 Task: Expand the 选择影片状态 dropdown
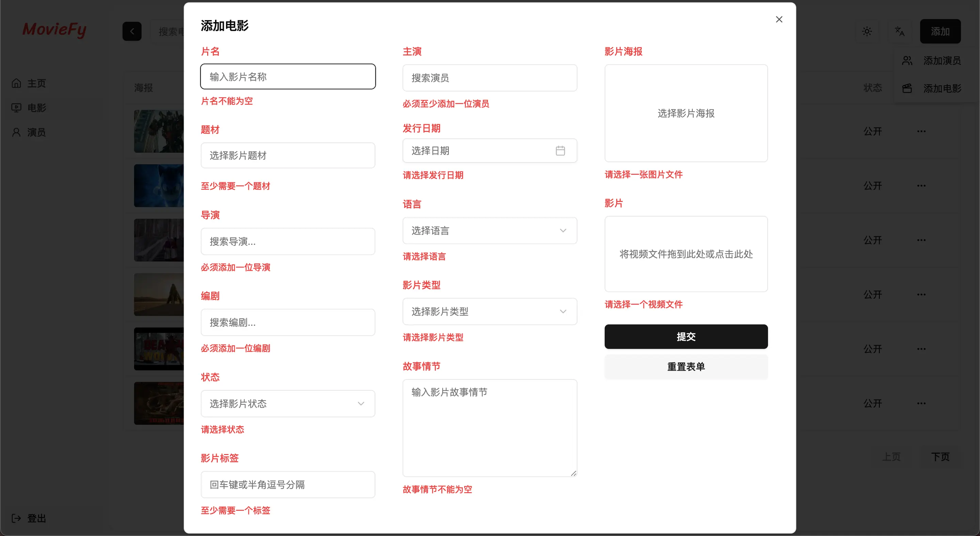pyautogui.click(x=288, y=404)
